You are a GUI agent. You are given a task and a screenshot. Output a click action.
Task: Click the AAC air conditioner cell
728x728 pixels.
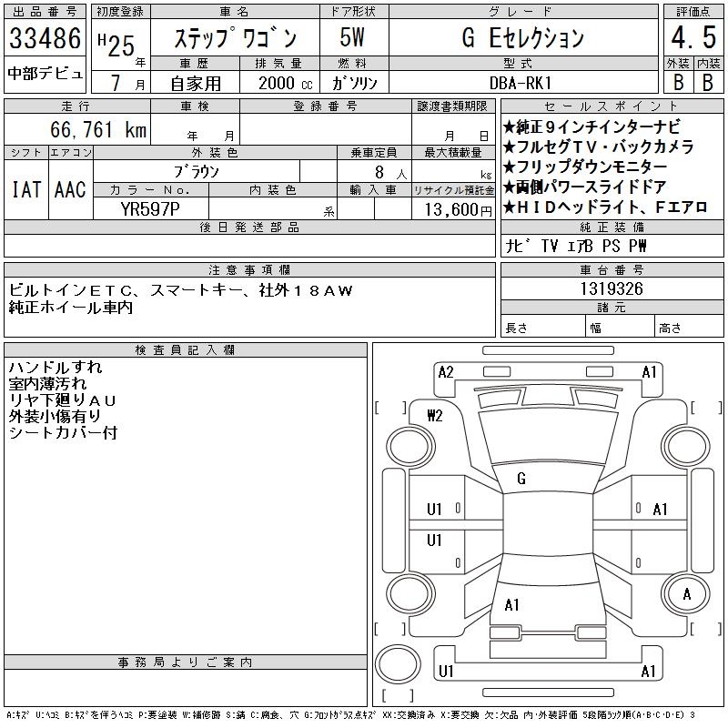(x=70, y=189)
